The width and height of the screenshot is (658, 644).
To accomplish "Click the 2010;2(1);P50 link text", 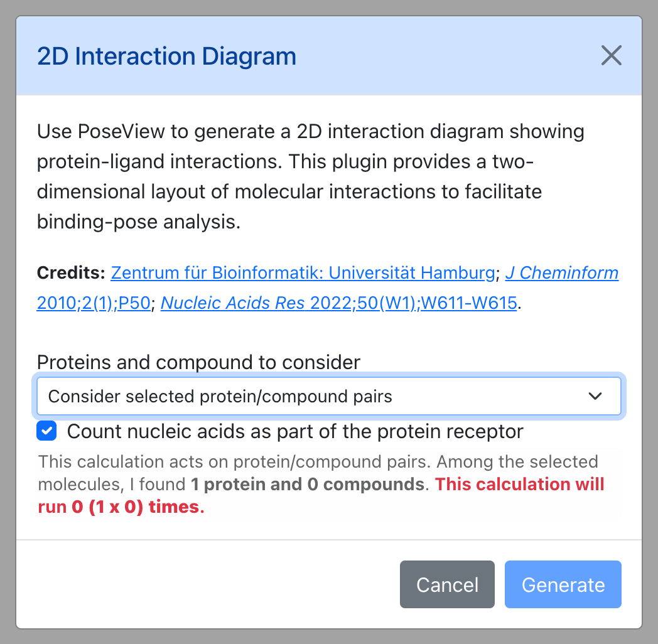I will tap(94, 303).
